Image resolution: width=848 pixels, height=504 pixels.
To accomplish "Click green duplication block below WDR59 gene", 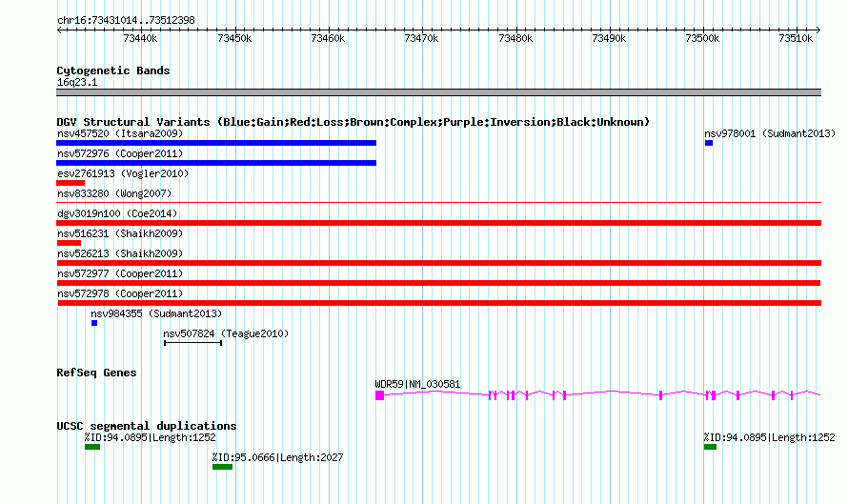I will click(x=710, y=447).
